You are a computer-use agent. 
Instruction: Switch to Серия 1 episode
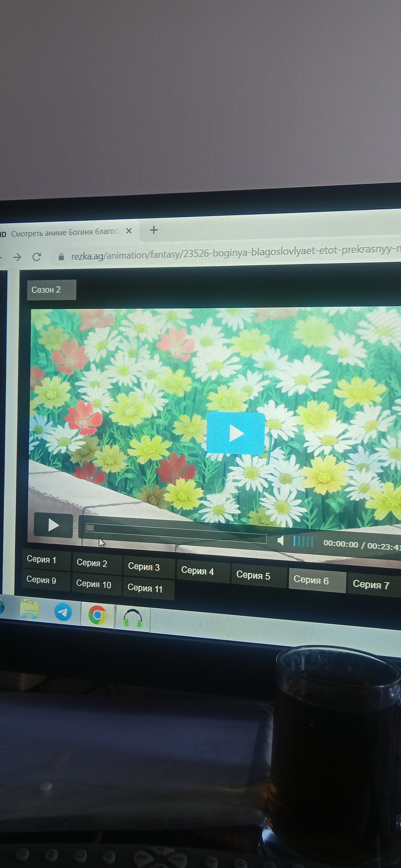[42, 559]
